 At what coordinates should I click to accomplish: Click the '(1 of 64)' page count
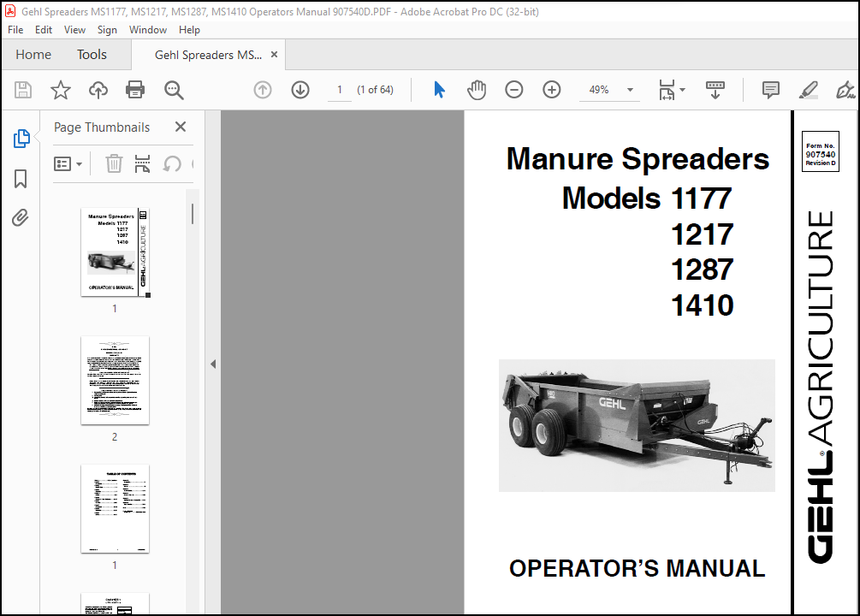click(x=375, y=90)
